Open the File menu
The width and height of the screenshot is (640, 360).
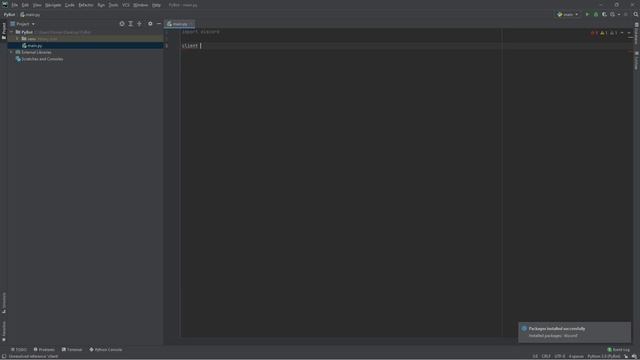(15, 5)
